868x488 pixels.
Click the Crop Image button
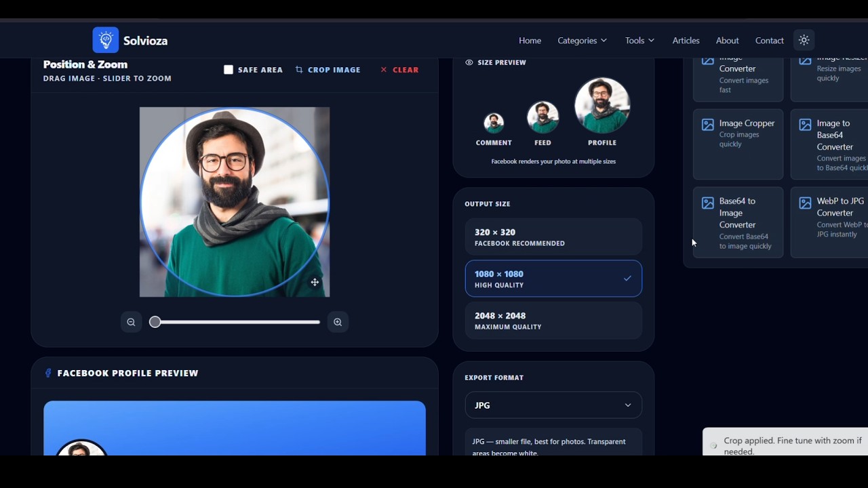pos(328,70)
